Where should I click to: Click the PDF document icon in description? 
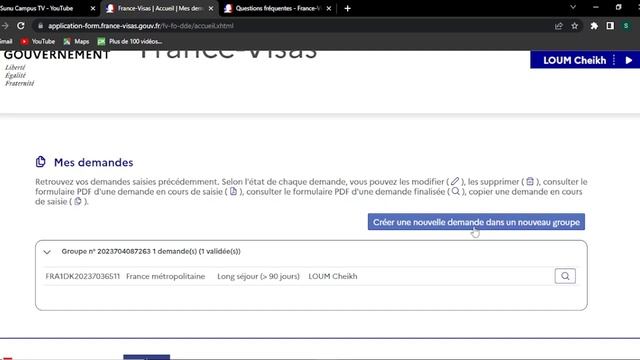233,191
